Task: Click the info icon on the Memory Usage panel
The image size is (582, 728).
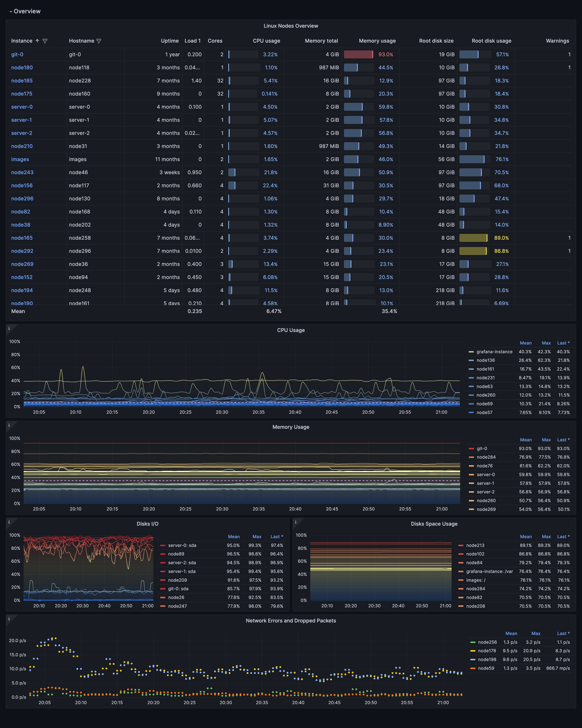Action: (x=9, y=426)
